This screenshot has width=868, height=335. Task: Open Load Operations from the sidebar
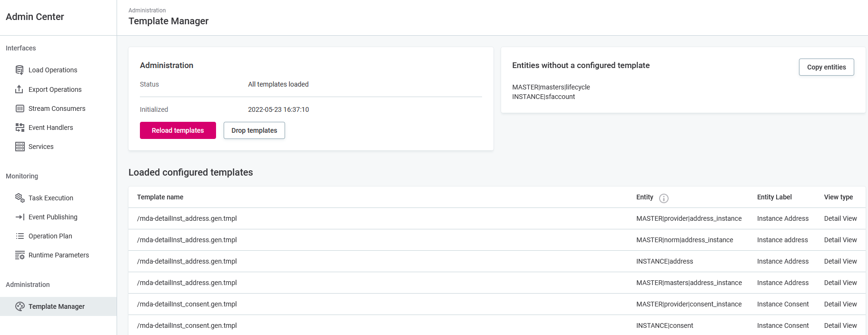[x=52, y=70]
